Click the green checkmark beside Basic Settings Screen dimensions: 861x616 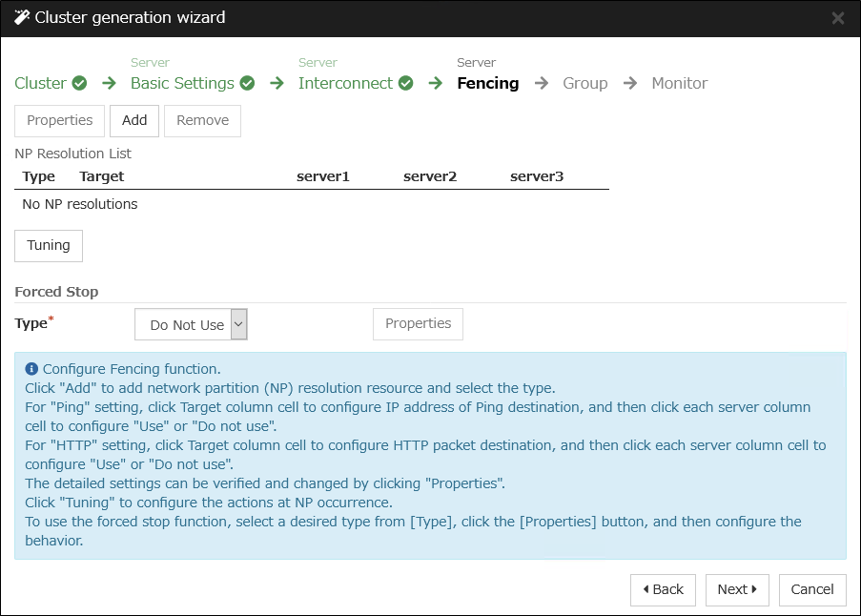point(247,83)
